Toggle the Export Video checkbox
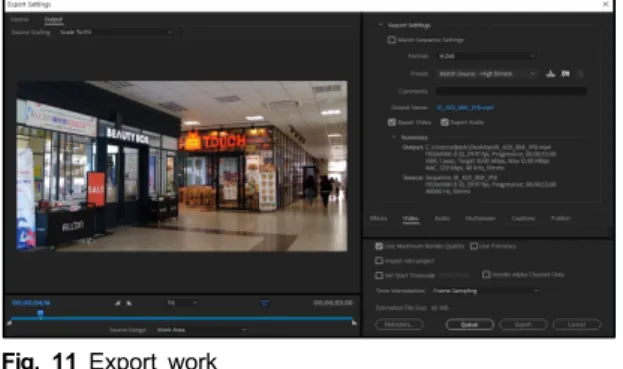Image resolution: width=623 pixels, height=369 pixels. 392,122
